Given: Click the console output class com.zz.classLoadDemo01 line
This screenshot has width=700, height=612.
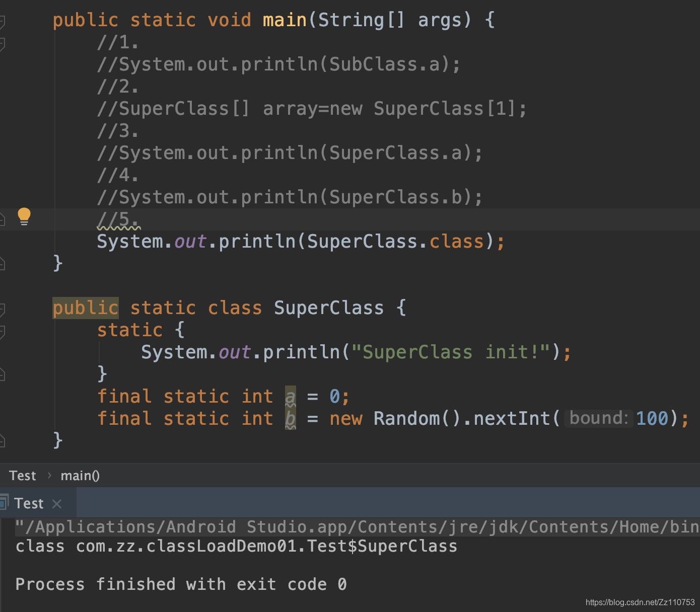Looking at the screenshot, I should click(236, 547).
